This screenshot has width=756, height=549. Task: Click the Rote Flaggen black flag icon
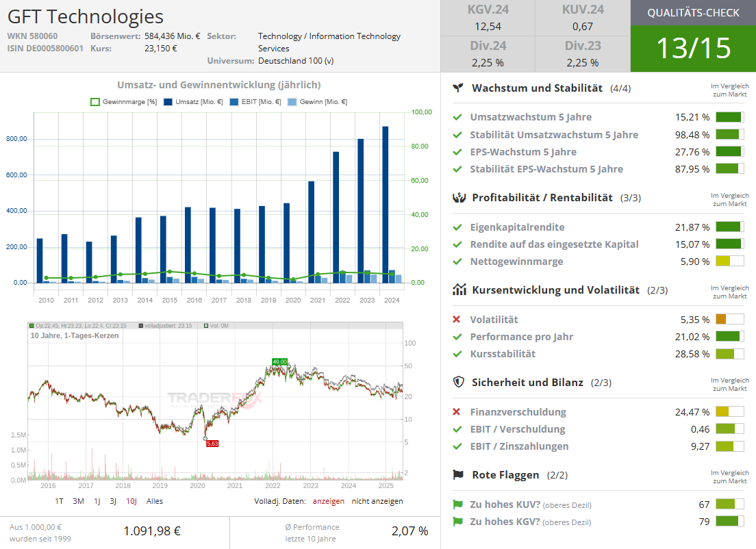458,475
